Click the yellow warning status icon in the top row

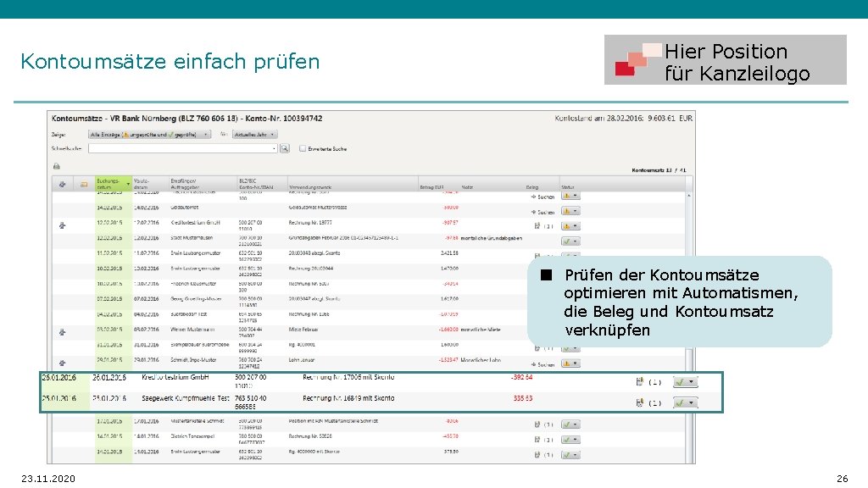[x=567, y=195]
